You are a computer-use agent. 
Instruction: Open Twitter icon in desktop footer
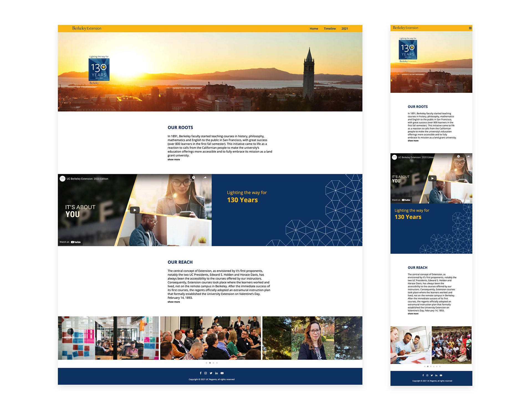pyautogui.click(x=211, y=373)
